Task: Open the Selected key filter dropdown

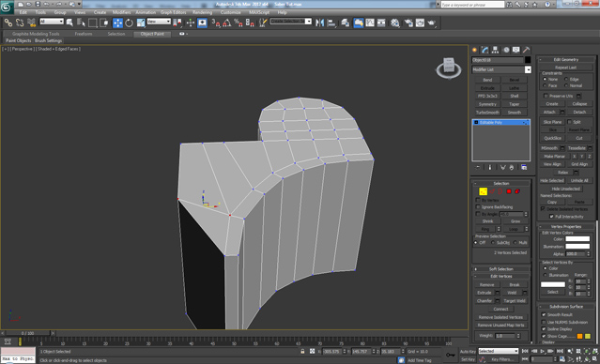Action: (x=499, y=351)
